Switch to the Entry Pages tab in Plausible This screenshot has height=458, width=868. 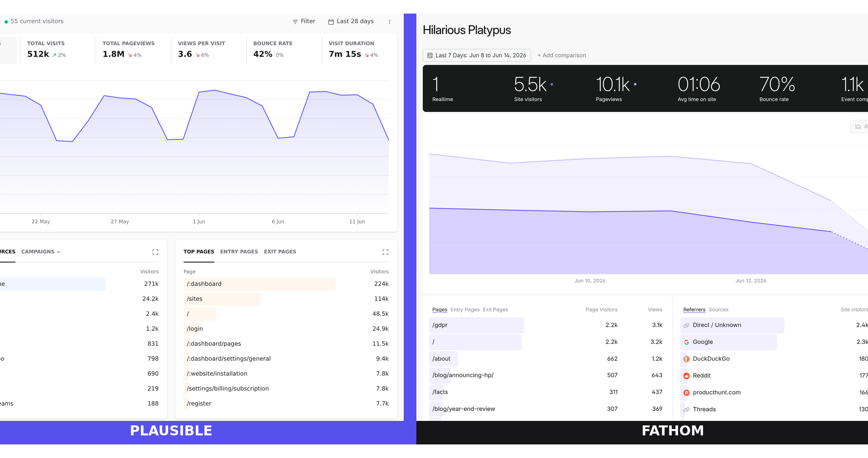(x=239, y=252)
